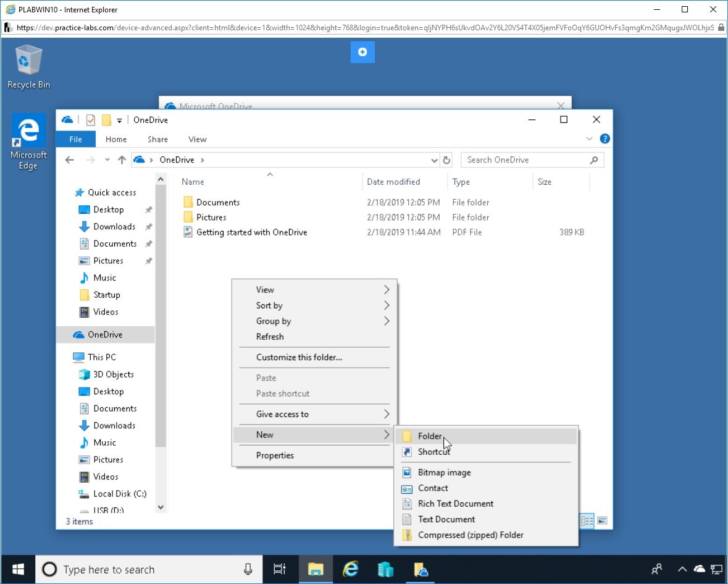The height and width of the screenshot is (584, 728).
Task: Create a new Rich Text Document
Action: pyautogui.click(x=486, y=504)
